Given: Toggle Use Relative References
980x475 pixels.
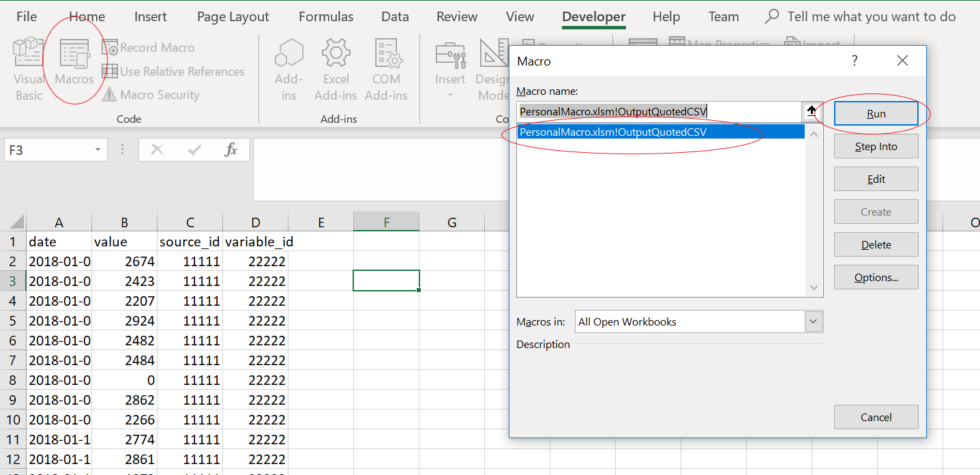Looking at the screenshot, I should pos(173,72).
